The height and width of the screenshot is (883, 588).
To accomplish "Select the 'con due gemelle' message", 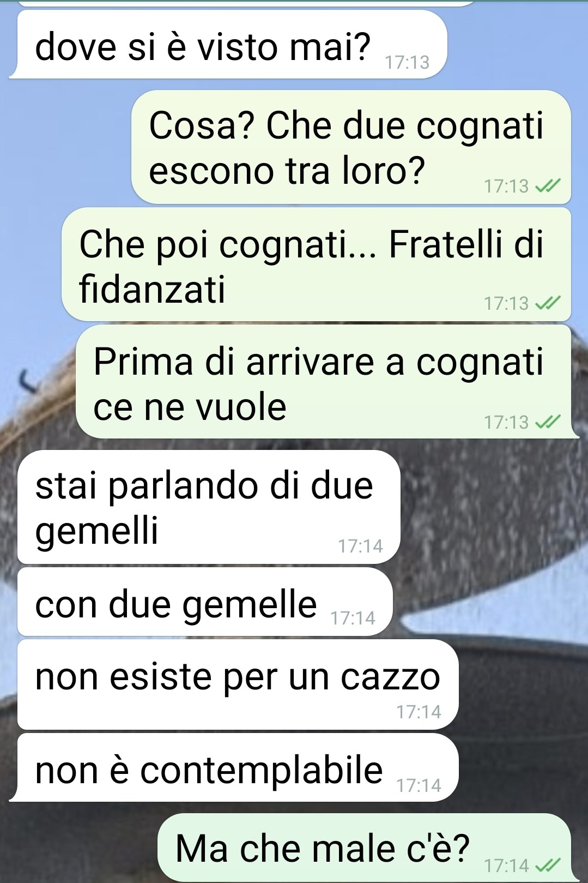I will click(x=205, y=602).
